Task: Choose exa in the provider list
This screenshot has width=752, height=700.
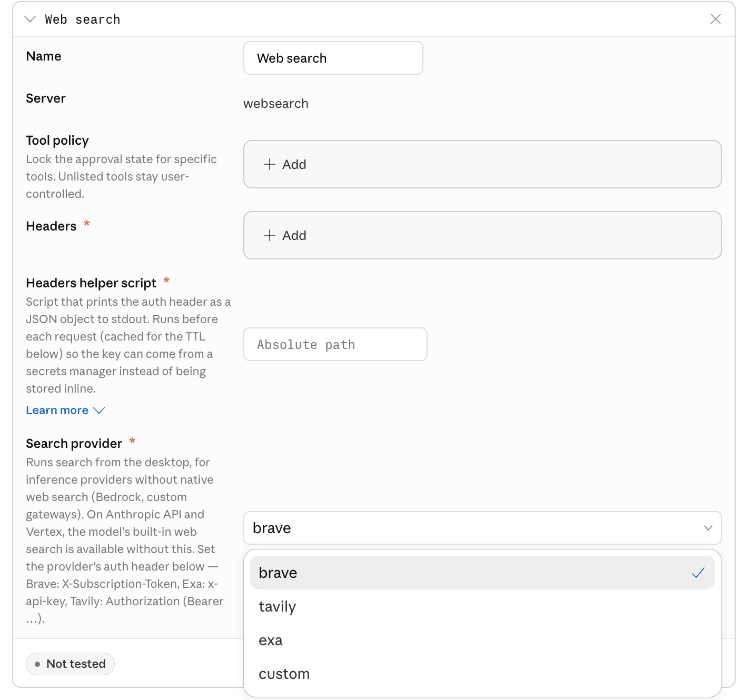Action: (482, 640)
